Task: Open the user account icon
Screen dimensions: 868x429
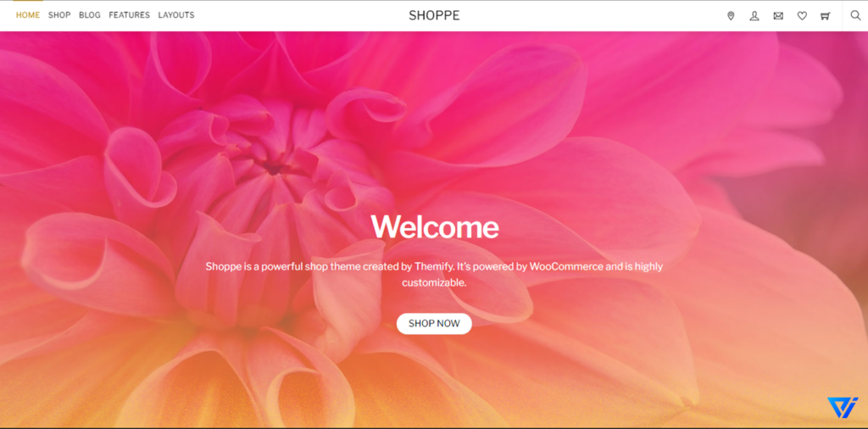Action: (754, 16)
